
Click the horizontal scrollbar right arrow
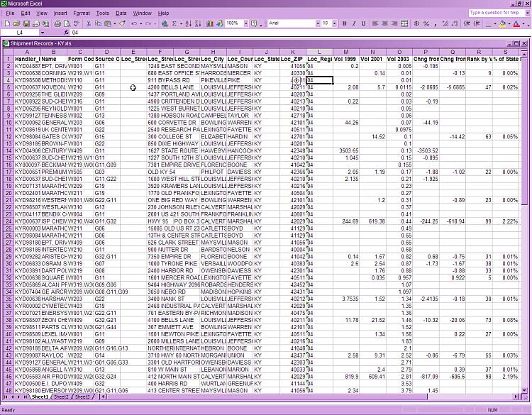pos(516,397)
